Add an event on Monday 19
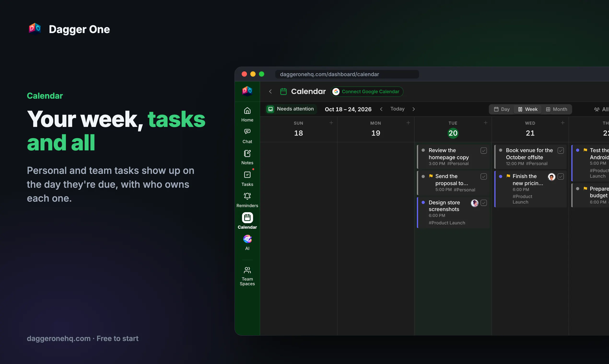The width and height of the screenshot is (609, 364). [x=408, y=123]
